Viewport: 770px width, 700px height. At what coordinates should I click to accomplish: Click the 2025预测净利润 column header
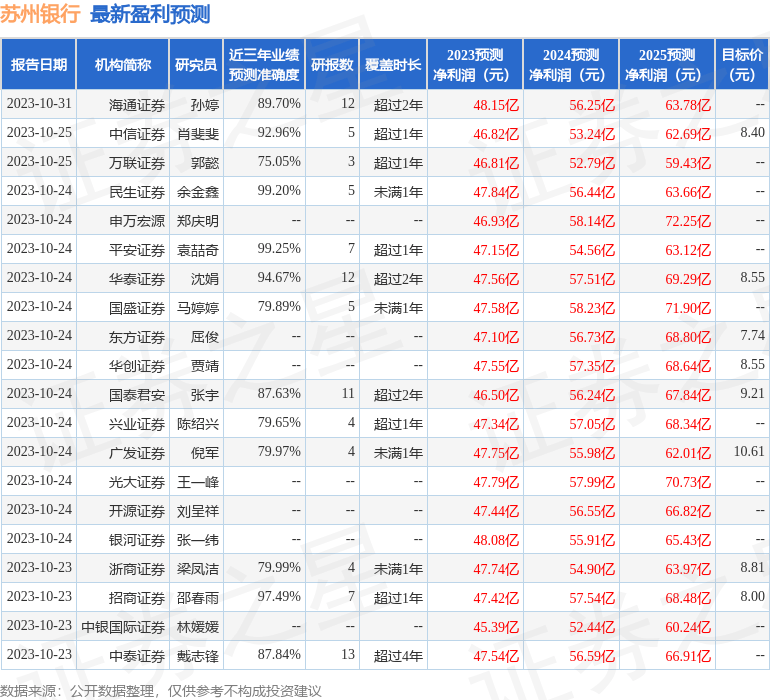667,64
